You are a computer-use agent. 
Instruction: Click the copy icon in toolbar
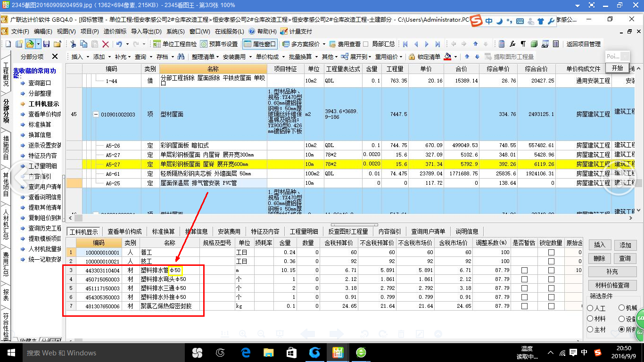point(83,44)
